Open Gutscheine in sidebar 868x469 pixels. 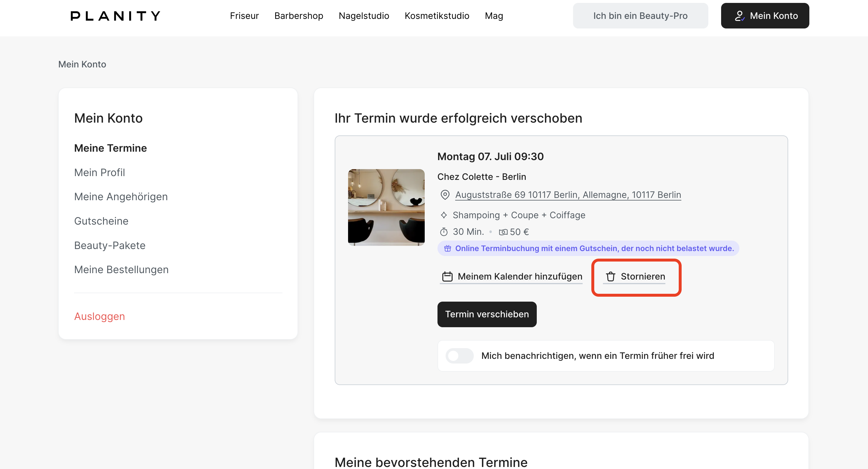(x=101, y=221)
